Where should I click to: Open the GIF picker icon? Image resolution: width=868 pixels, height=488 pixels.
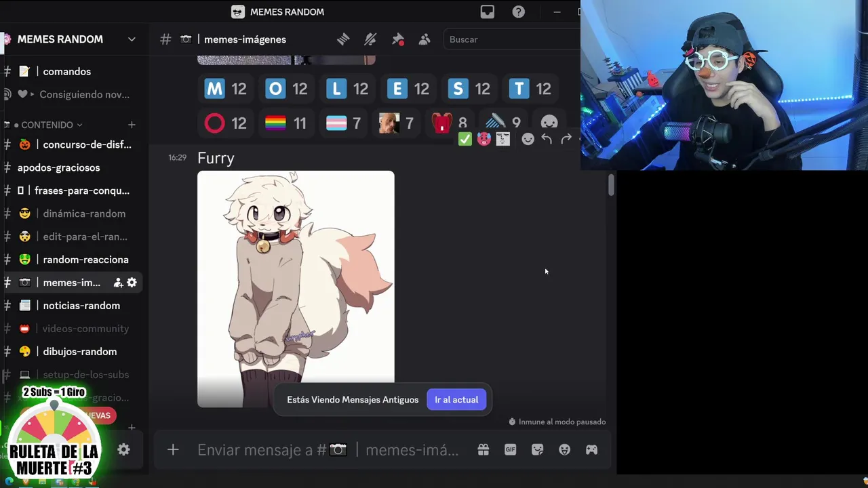[x=510, y=449]
